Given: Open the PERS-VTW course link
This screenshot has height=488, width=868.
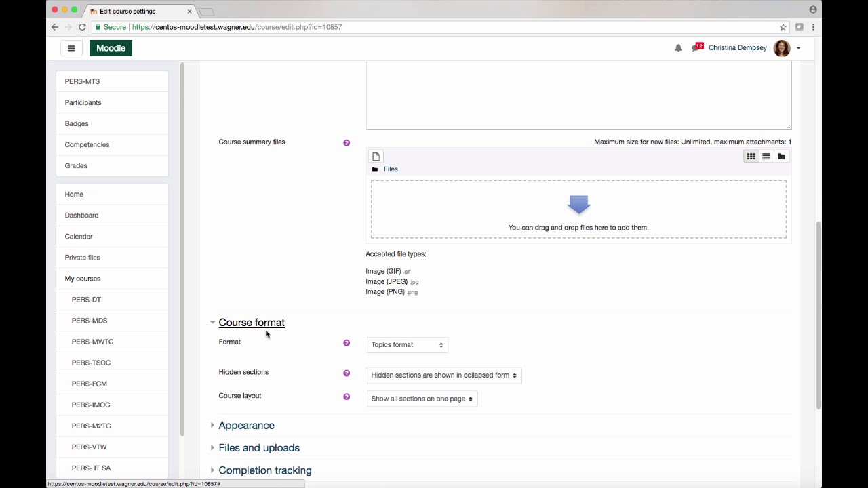Looking at the screenshot, I should click(112, 446).
